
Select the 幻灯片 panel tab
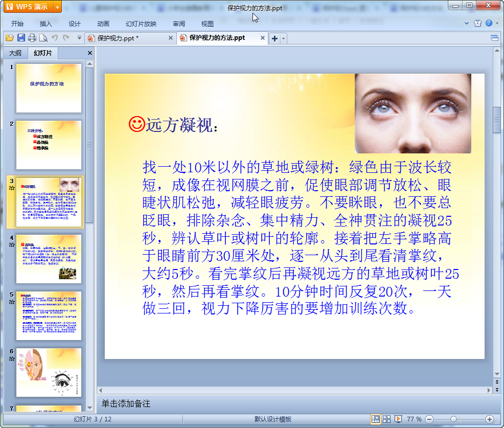pos(43,53)
